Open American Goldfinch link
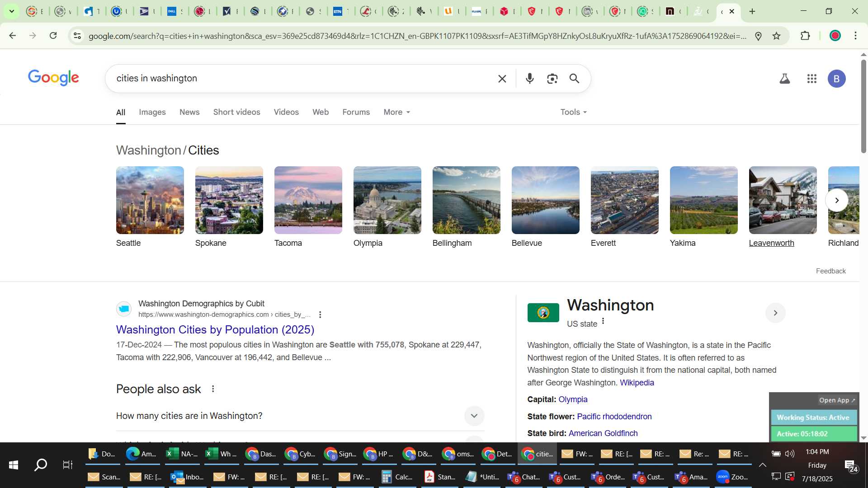868x488 pixels. (x=603, y=433)
